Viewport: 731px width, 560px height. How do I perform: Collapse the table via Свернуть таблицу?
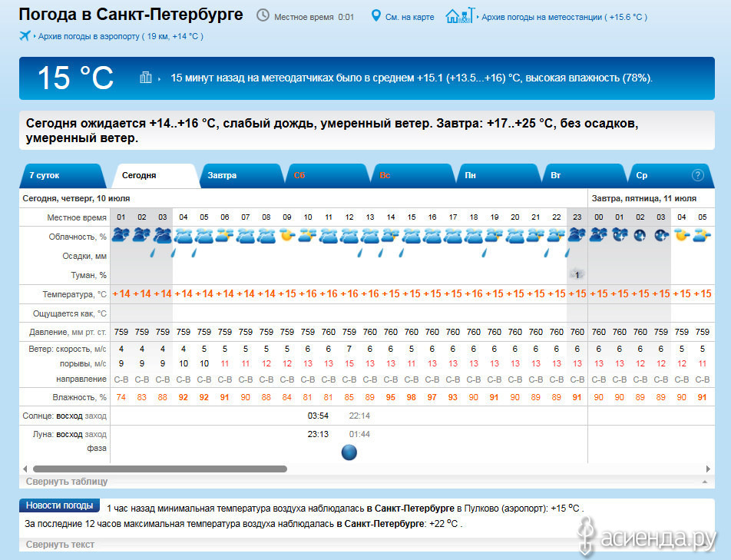point(67,482)
